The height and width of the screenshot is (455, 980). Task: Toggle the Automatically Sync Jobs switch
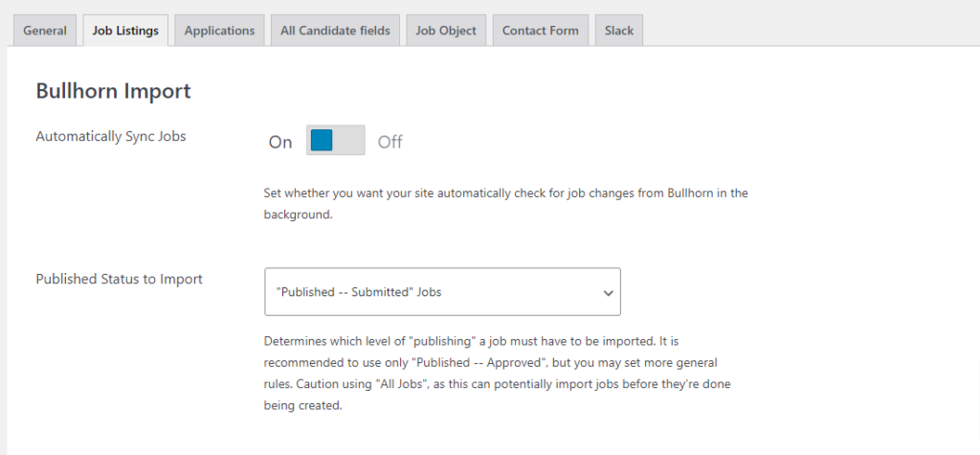335,141
